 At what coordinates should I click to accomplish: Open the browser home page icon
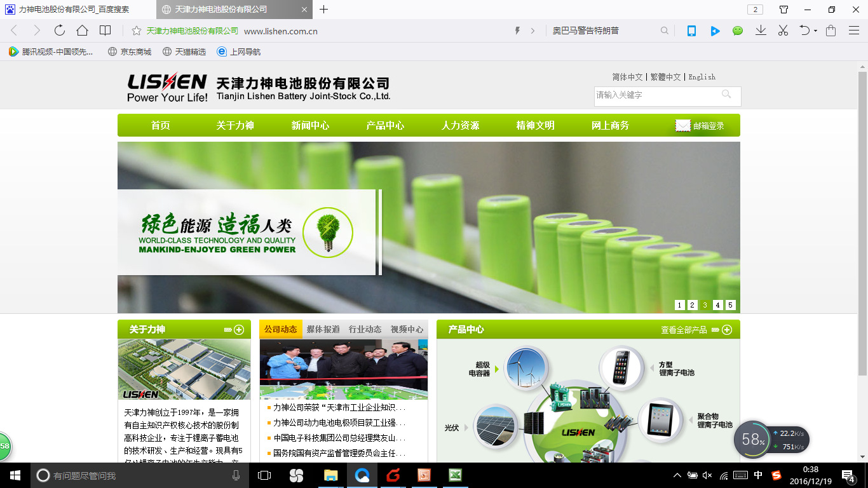[x=82, y=30]
